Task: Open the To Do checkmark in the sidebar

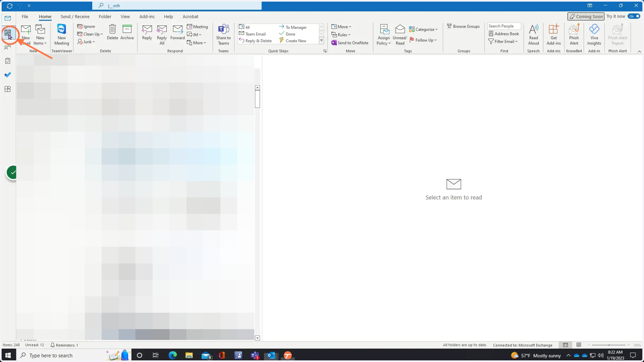Action: coord(8,75)
